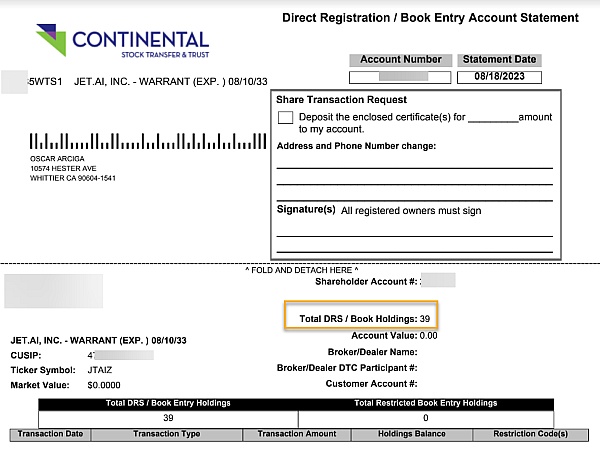Check the deposit enclosed certificate(s) checkbox
600x449 pixels.
pyautogui.click(x=285, y=118)
